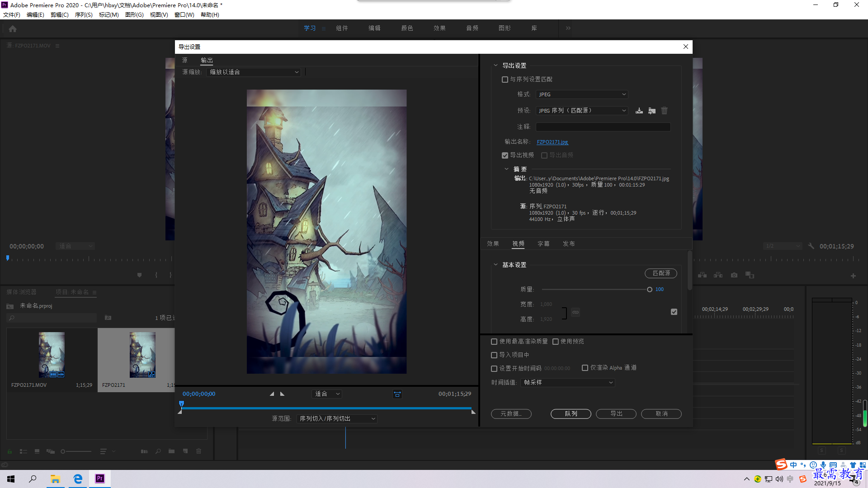The image size is (868, 488).
Task: Open the preset JPEG sequence dropdown
Action: click(x=582, y=111)
